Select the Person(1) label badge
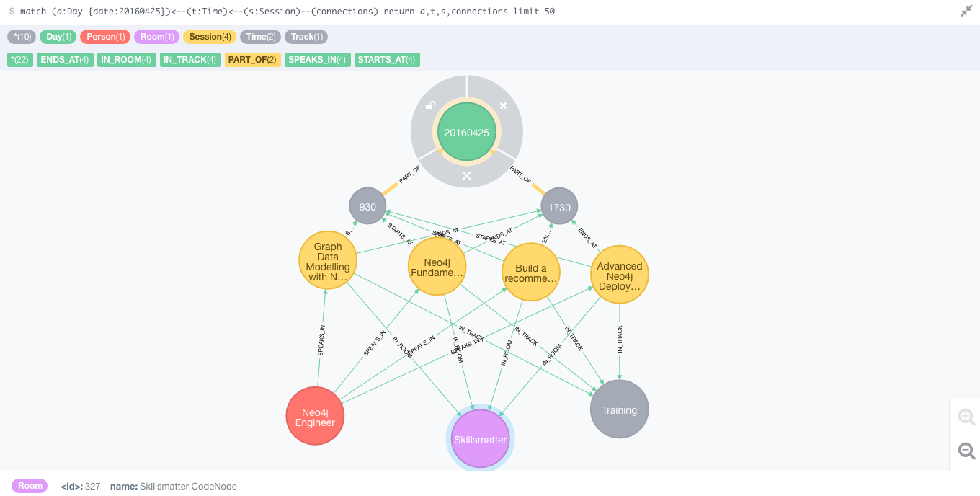 [105, 37]
